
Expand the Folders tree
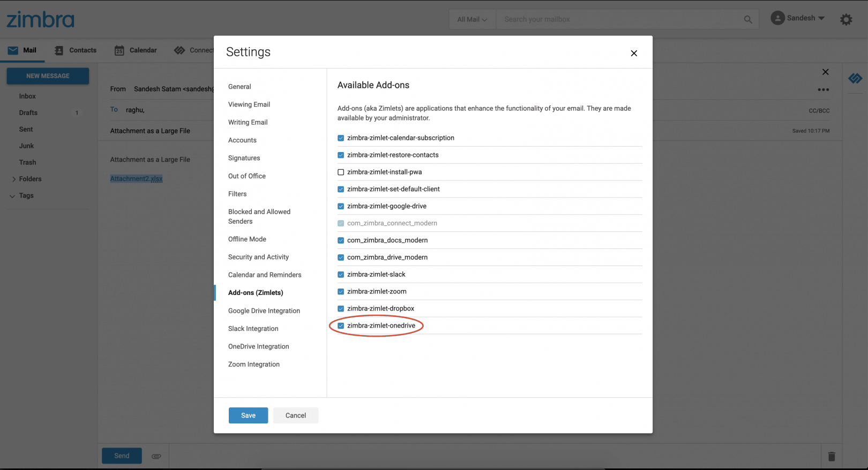point(14,179)
